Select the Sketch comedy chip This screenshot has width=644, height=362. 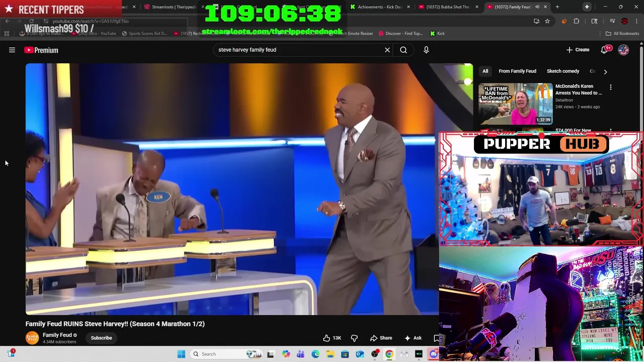[x=563, y=71]
